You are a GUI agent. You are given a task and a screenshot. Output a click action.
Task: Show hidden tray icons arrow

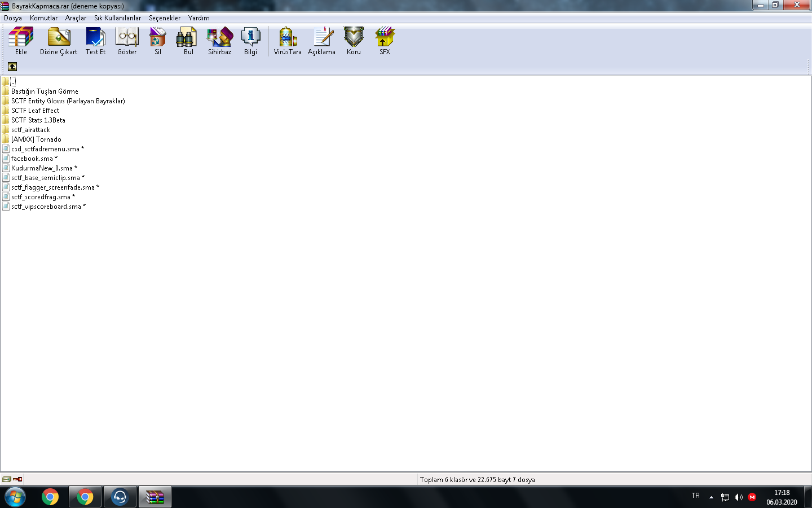(711, 497)
